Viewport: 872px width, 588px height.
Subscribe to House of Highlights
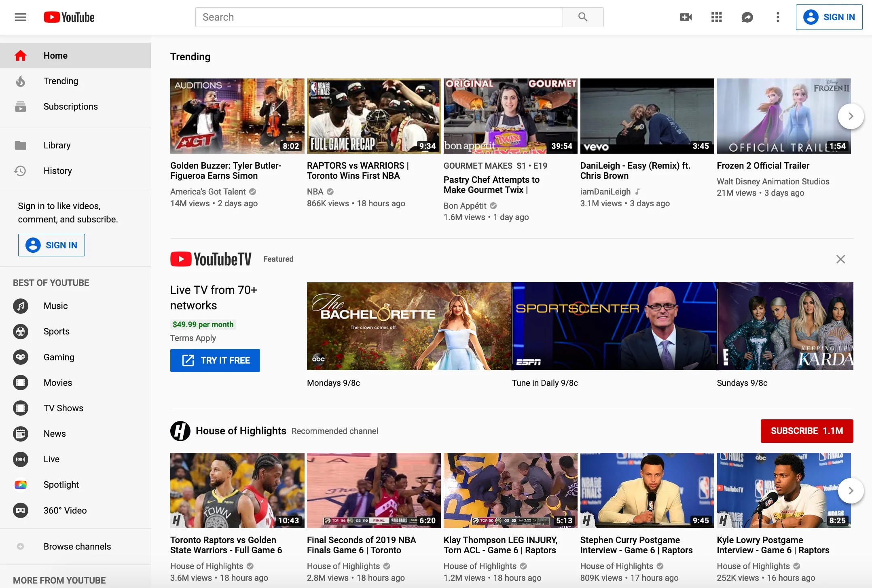click(x=806, y=431)
